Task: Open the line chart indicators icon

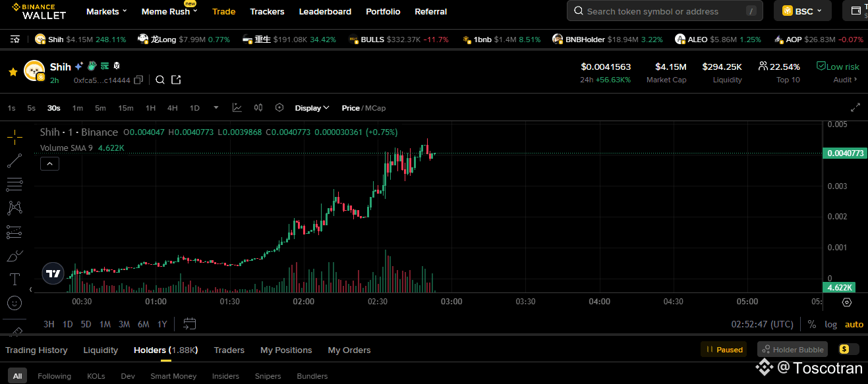Action: coord(237,107)
